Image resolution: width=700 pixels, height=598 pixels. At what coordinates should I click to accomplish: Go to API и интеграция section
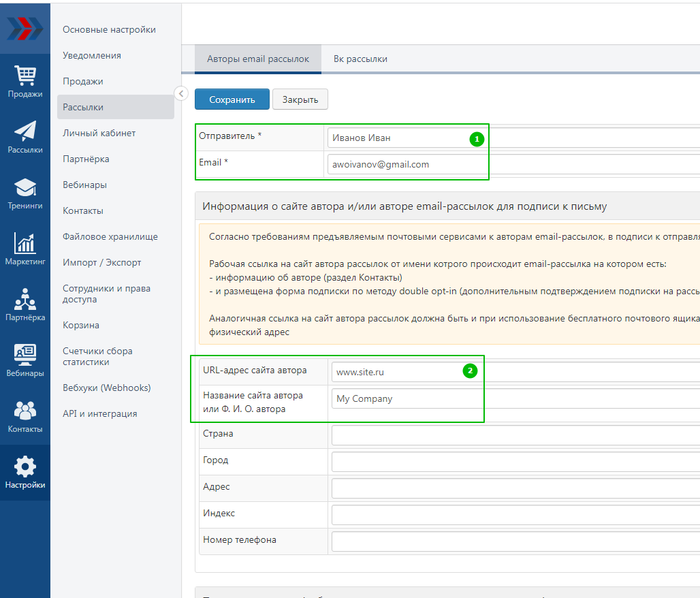coord(99,413)
